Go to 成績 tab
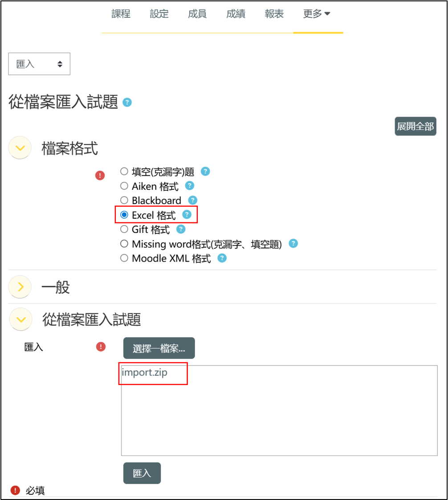The height and width of the screenshot is (500, 448). click(236, 14)
